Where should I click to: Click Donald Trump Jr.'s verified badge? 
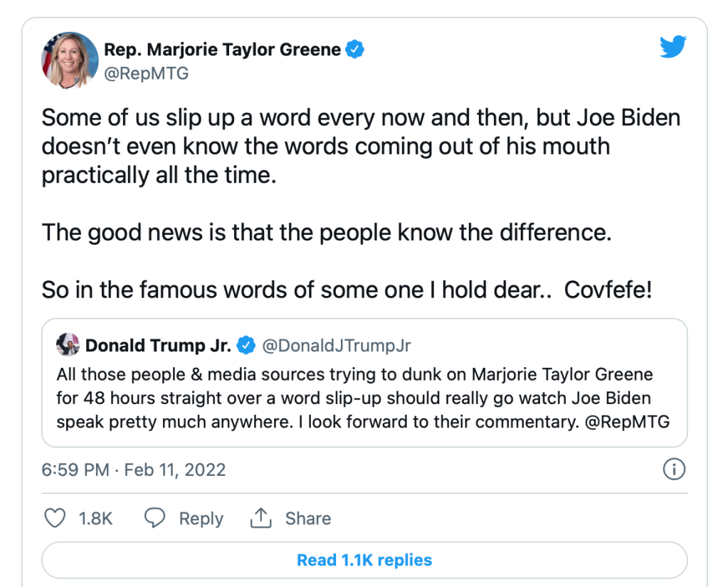[246, 347]
